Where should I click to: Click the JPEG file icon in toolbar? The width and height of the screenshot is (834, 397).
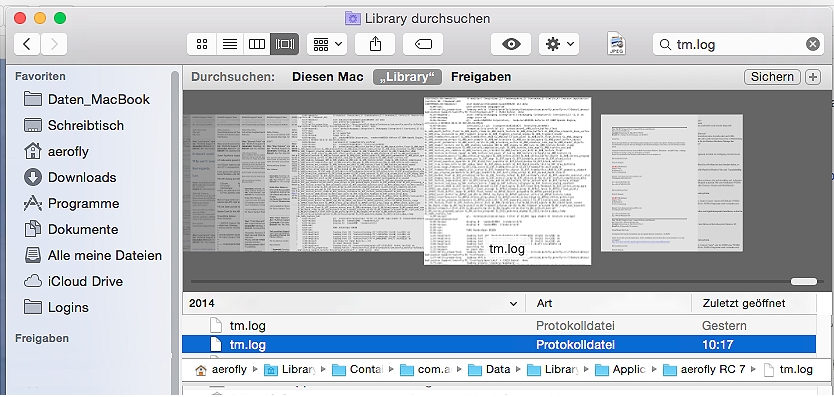click(616, 44)
